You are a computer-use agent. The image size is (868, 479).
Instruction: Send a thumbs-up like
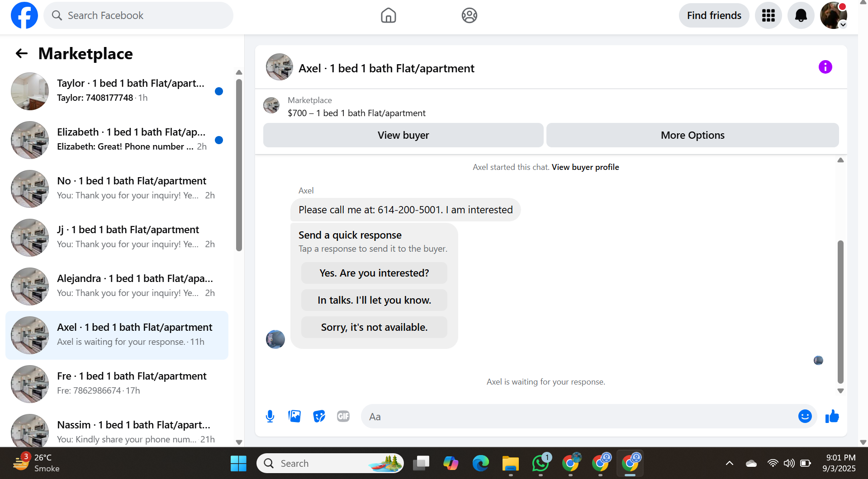point(832,416)
